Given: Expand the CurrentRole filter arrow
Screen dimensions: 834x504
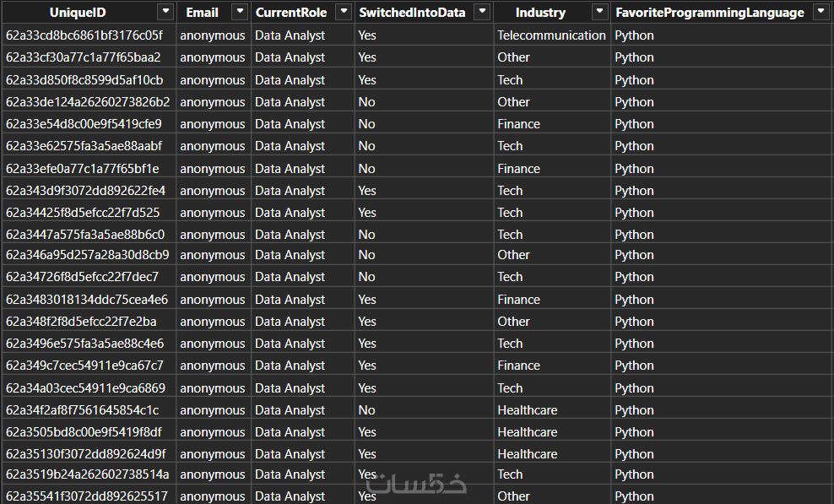Looking at the screenshot, I should point(343,12).
